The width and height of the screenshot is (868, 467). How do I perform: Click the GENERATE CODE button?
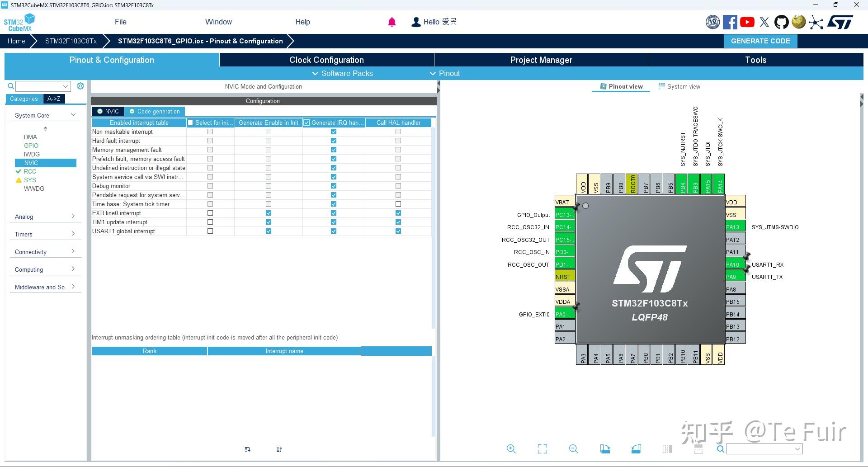click(760, 41)
